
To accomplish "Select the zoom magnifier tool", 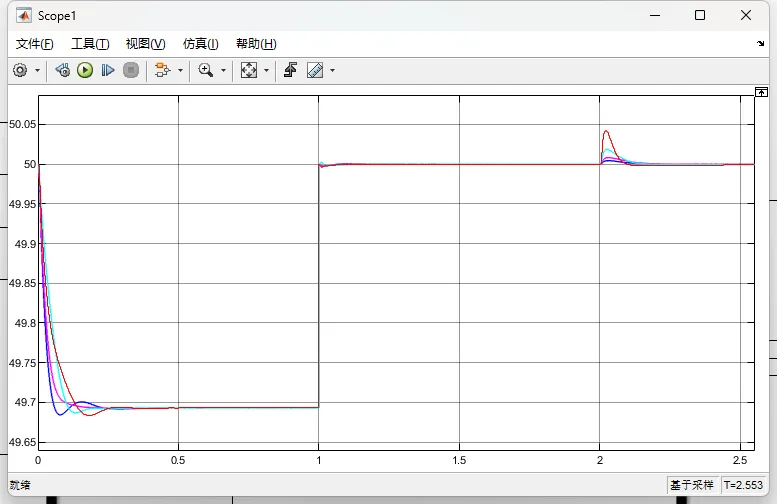I will [206, 70].
